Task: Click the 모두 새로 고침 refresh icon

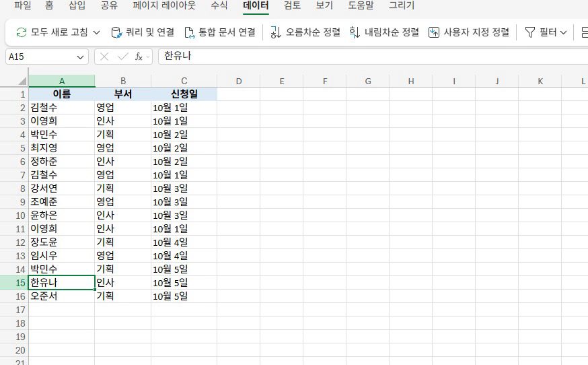Action: (22, 32)
